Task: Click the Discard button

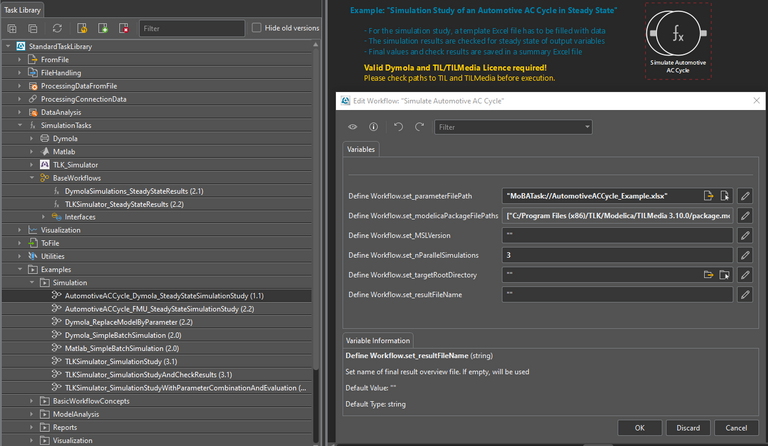Action: point(687,427)
